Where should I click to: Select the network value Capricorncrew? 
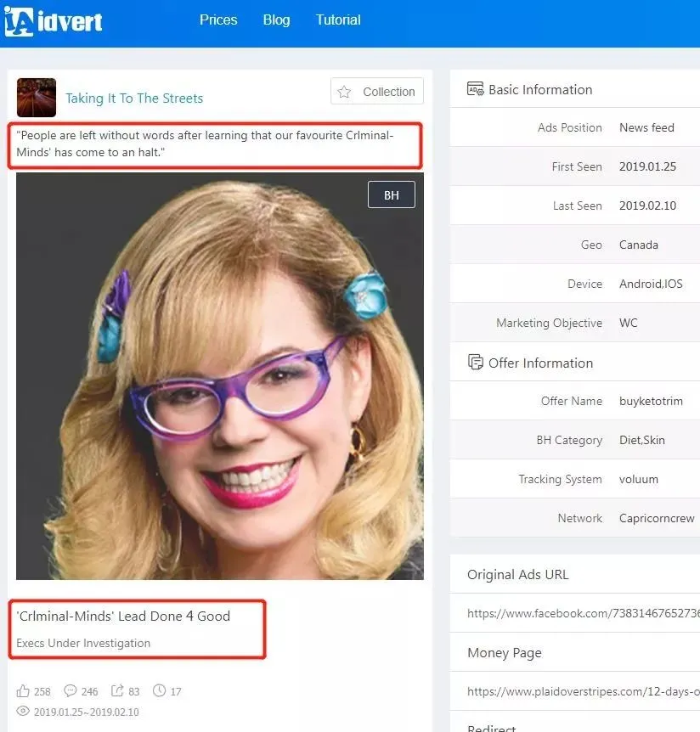pos(657,518)
